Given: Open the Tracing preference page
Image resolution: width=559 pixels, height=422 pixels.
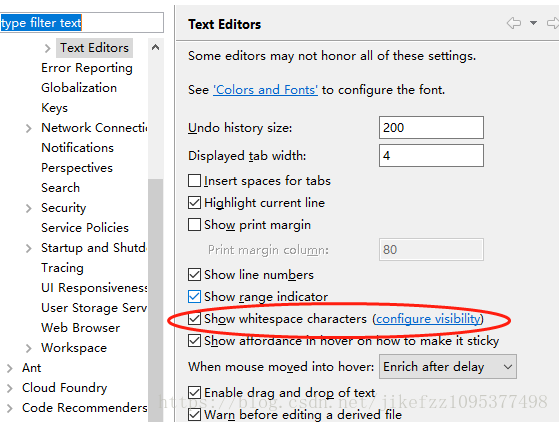Looking at the screenshot, I should [62, 268].
